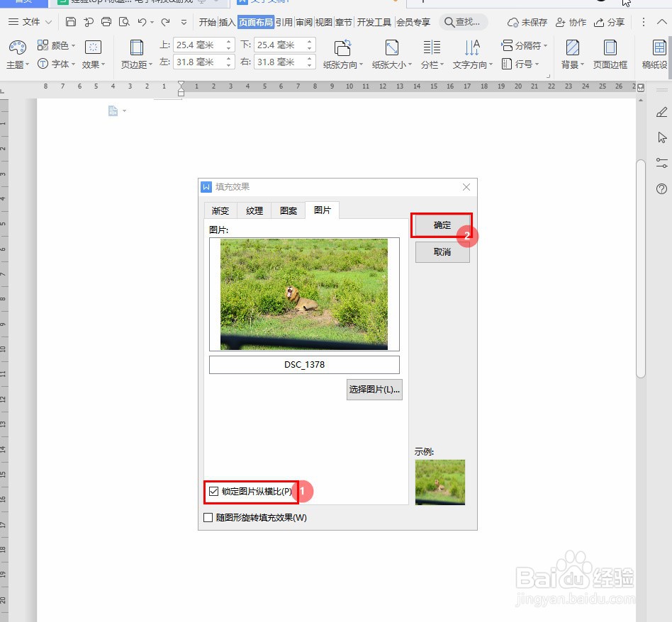Open the 页边距 margins icon

coord(136,47)
